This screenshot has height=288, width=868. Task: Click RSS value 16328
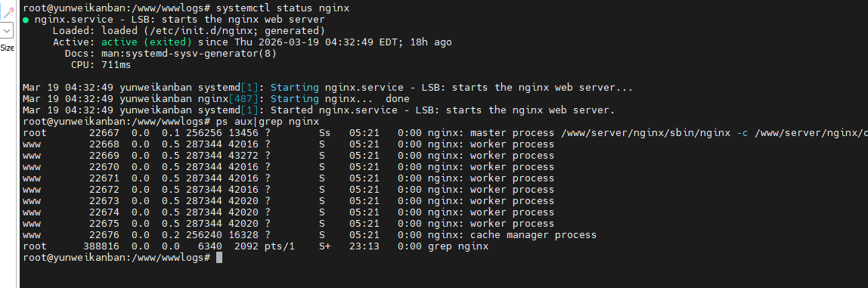[243, 235]
